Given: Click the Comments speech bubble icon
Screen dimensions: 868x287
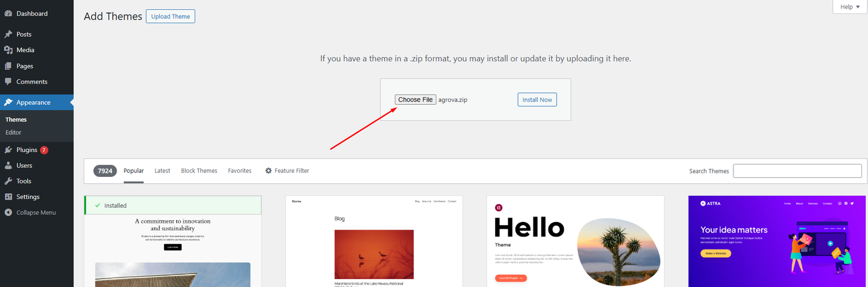Looking at the screenshot, I should coord(8,82).
